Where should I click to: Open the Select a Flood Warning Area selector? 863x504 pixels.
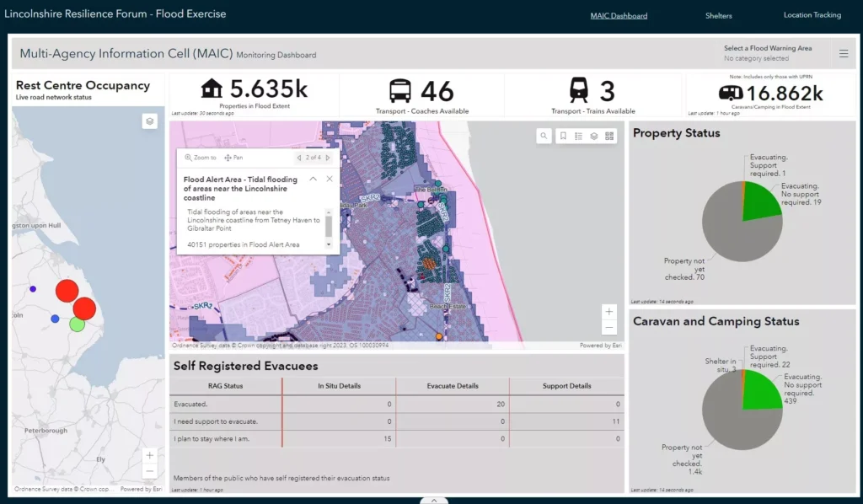click(768, 53)
